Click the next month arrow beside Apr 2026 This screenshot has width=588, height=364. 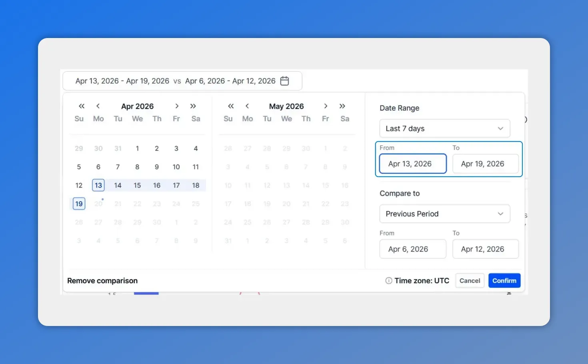tap(177, 106)
